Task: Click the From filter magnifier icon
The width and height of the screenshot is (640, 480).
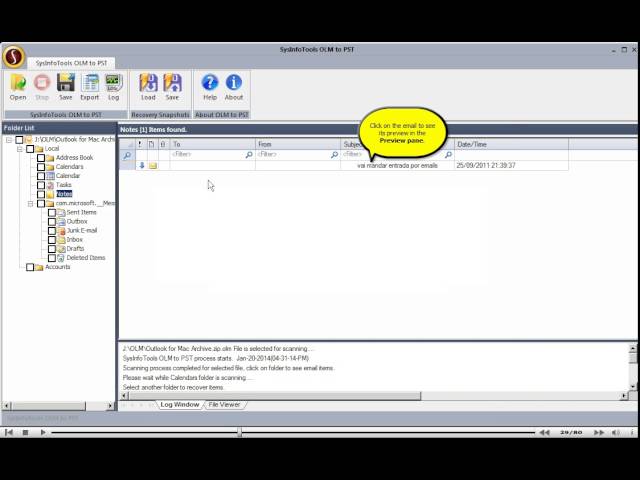Action: pyautogui.click(x=334, y=155)
